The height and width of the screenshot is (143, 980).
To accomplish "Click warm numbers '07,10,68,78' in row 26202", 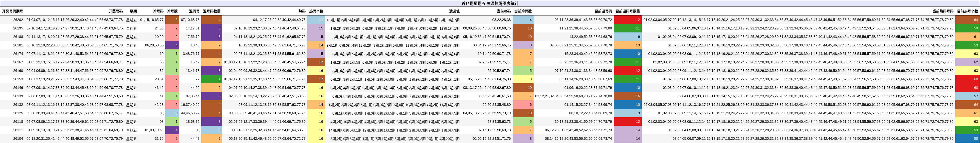I will (x=190, y=20).
